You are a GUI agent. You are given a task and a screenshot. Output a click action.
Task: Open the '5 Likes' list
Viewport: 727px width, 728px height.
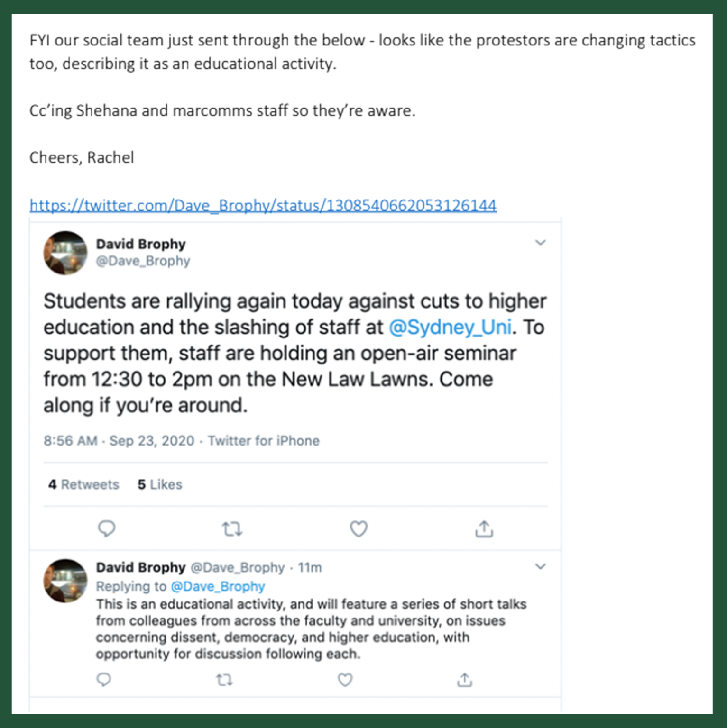coord(160,484)
